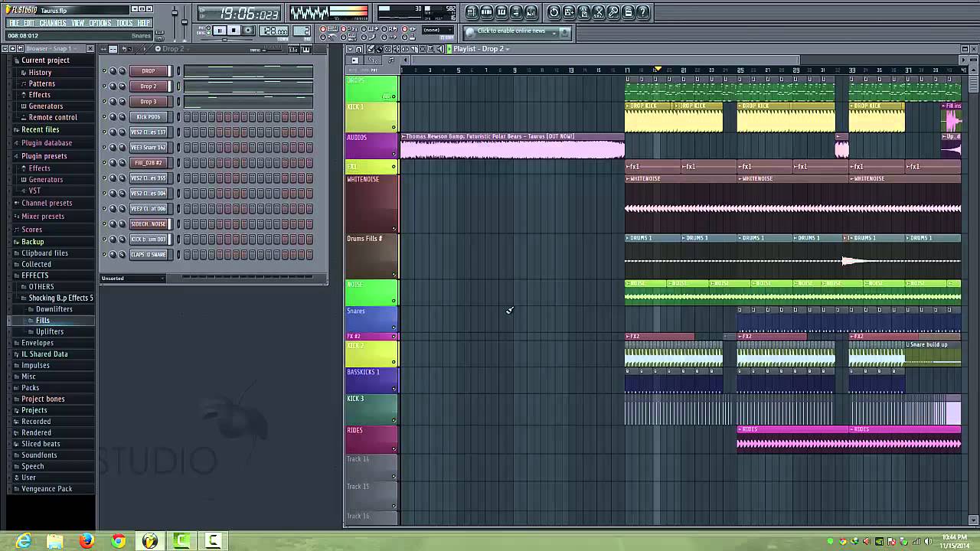
Task: Select the Fills folder in browser
Action: [x=42, y=320]
